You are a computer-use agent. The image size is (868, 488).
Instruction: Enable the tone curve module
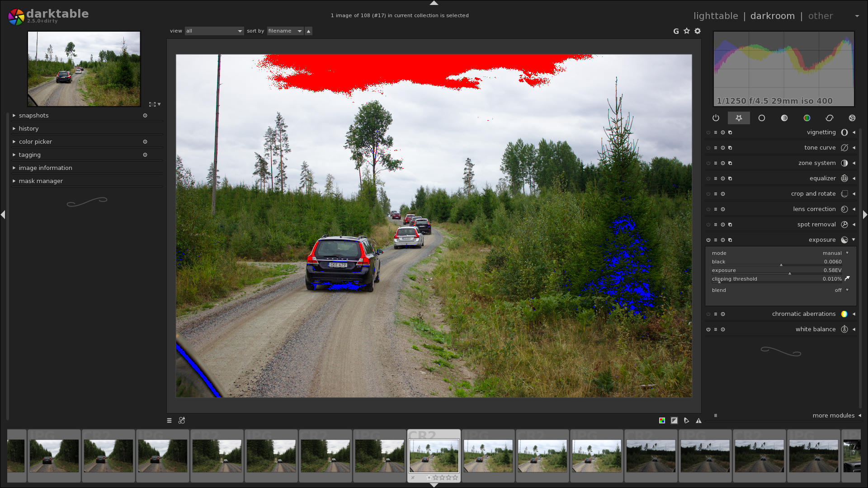pyautogui.click(x=708, y=148)
